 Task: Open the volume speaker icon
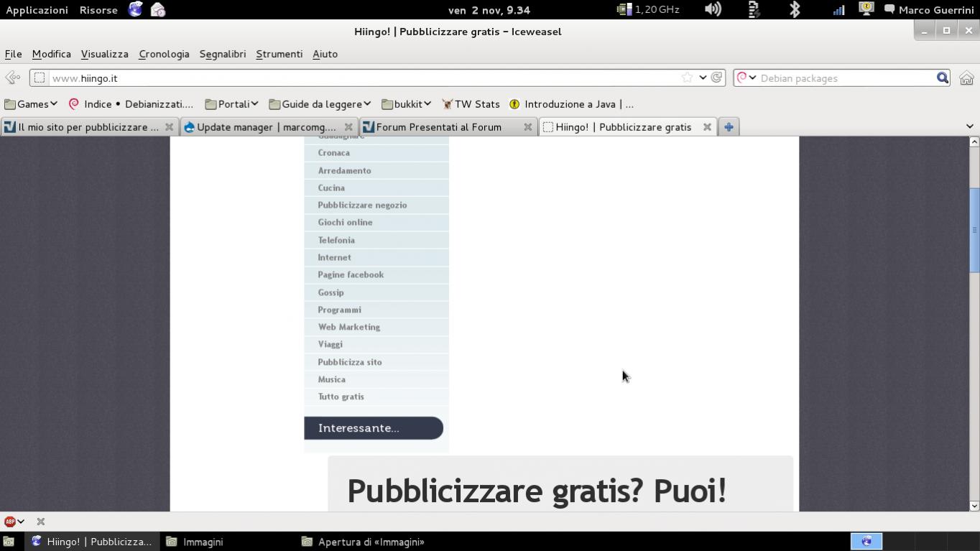[x=712, y=9]
